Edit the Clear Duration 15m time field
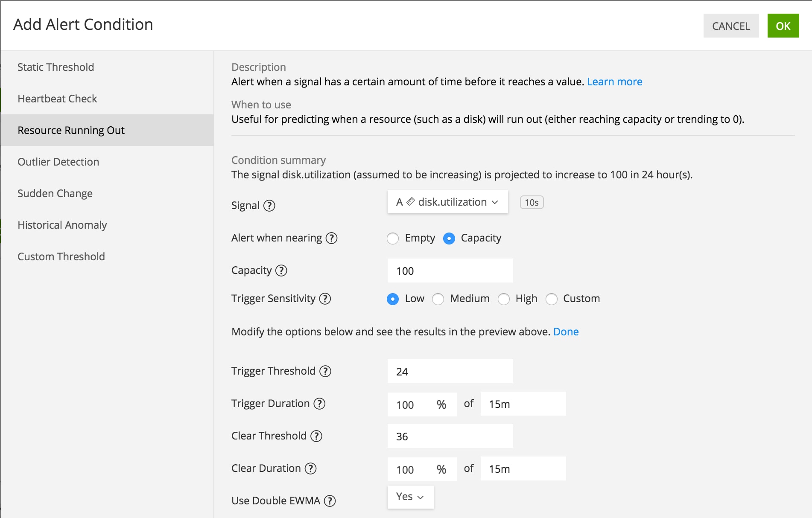812x518 pixels. (523, 469)
